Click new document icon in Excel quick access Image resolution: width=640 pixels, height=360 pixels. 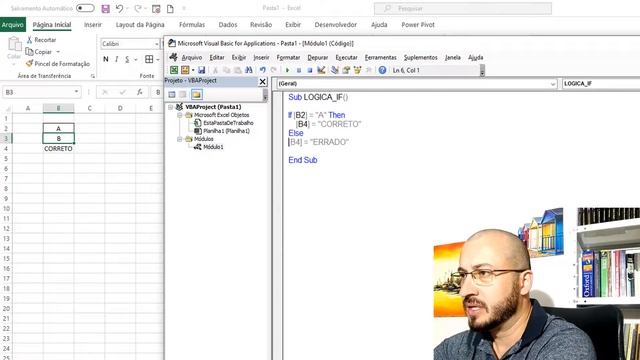pyautogui.click(x=170, y=9)
